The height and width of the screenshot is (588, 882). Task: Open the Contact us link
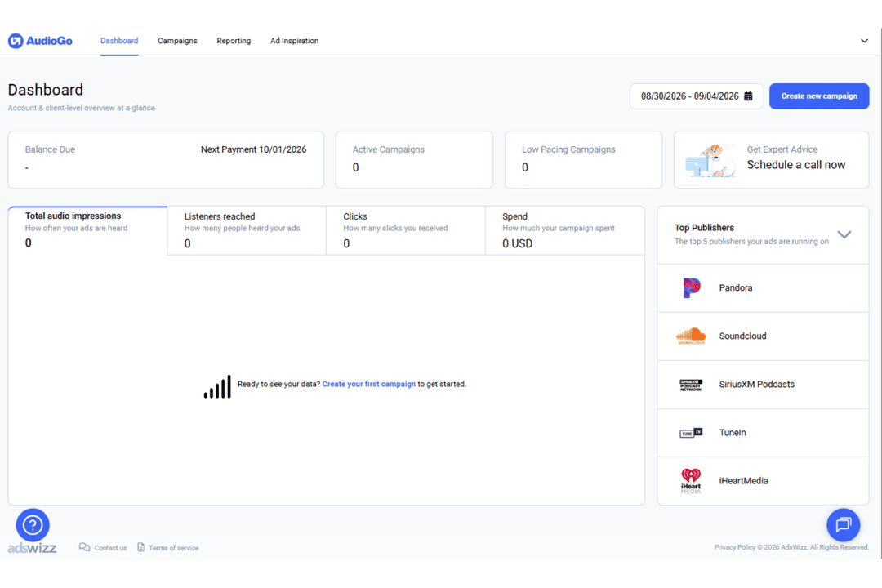point(110,547)
